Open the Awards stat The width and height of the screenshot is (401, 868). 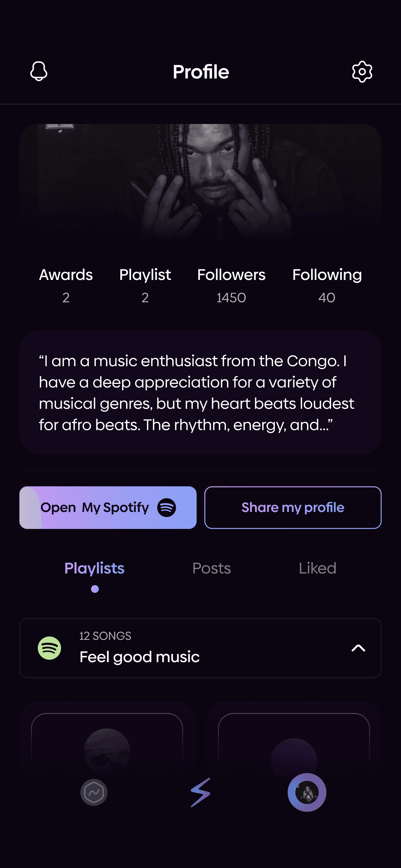66,285
